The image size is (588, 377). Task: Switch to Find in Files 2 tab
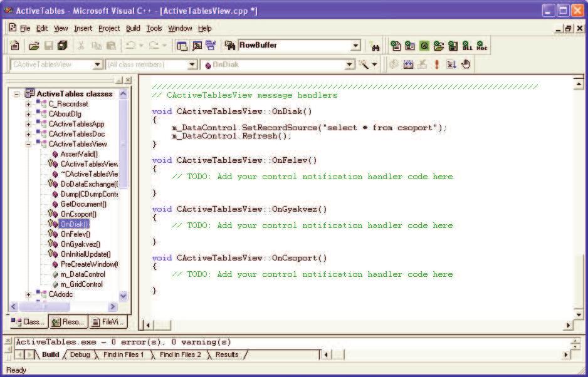pyautogui.click(x=180, y=354)
